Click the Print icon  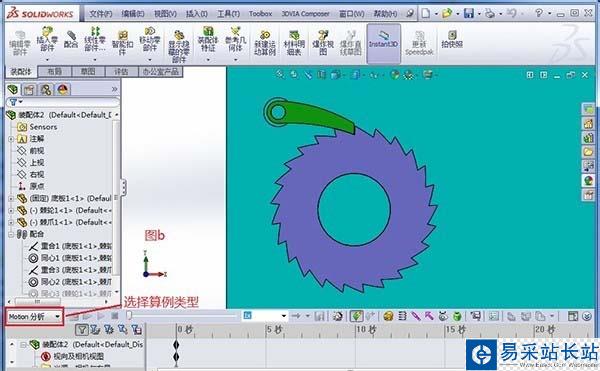(490, 13)
